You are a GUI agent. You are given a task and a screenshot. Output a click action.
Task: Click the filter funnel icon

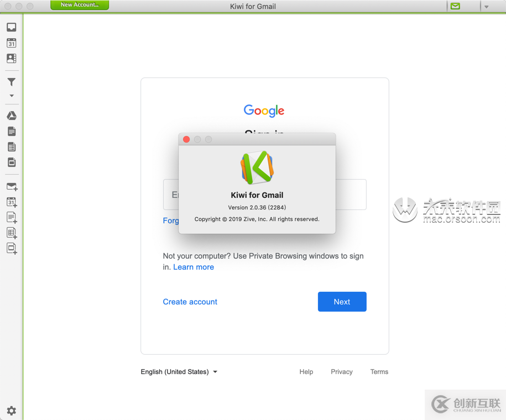coord(11,82)
